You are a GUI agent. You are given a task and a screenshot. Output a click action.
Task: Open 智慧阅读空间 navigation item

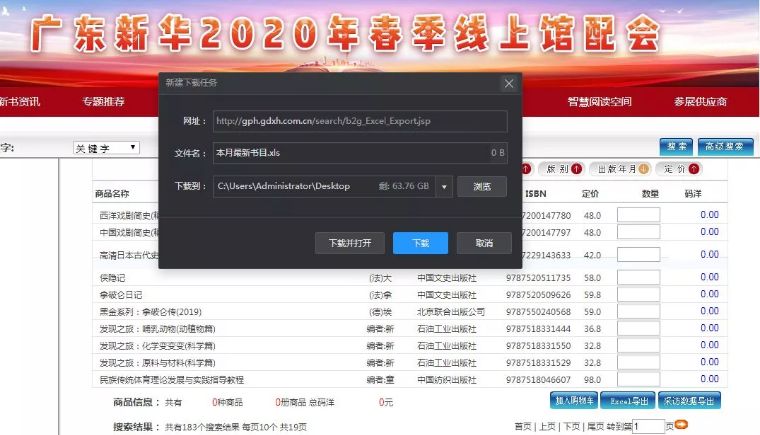(599, 102)
